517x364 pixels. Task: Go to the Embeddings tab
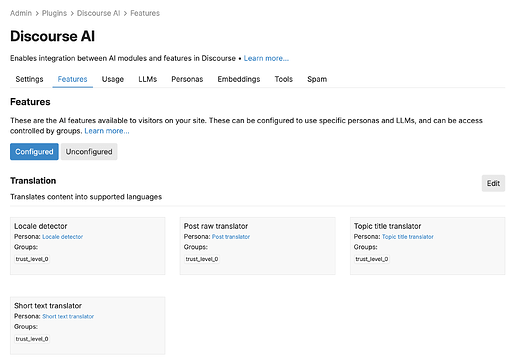coord(239,79)
